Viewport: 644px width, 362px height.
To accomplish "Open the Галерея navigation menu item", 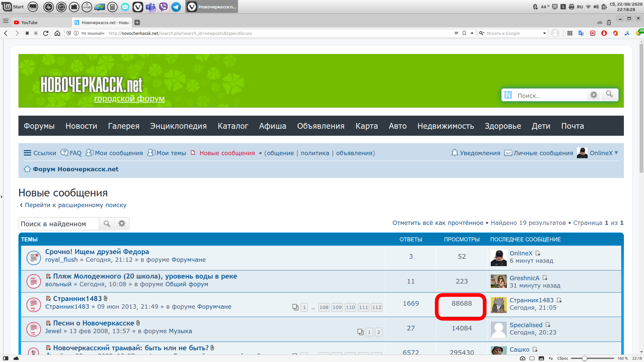I will point(124,126).
